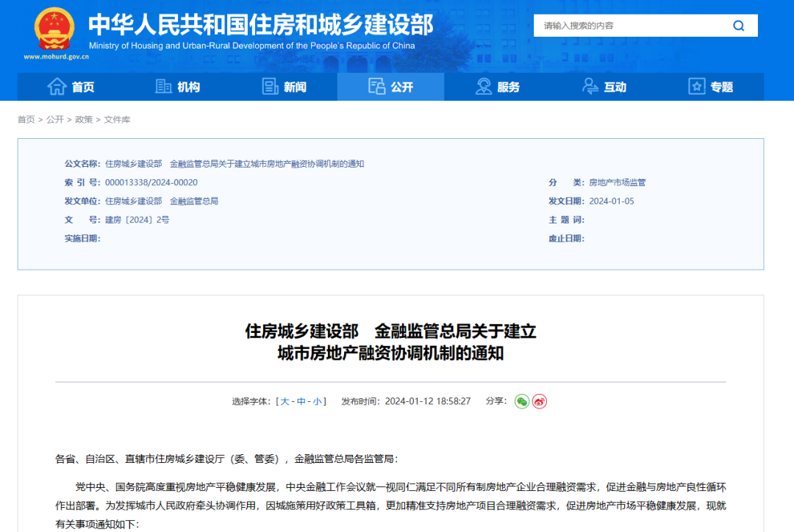The width and height of the screenshot is (794, 532).
Task: Click the search magnifier icon
Action: coord(738,26)
